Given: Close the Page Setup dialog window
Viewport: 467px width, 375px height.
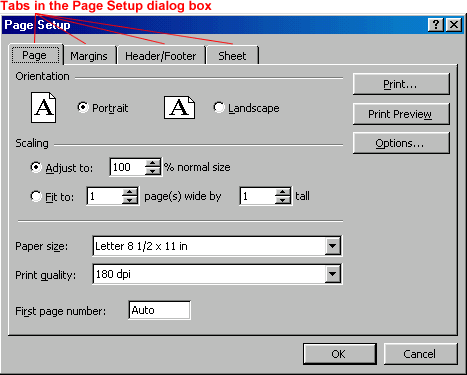Looking at the screenshot, I should [x=454, y=25].
